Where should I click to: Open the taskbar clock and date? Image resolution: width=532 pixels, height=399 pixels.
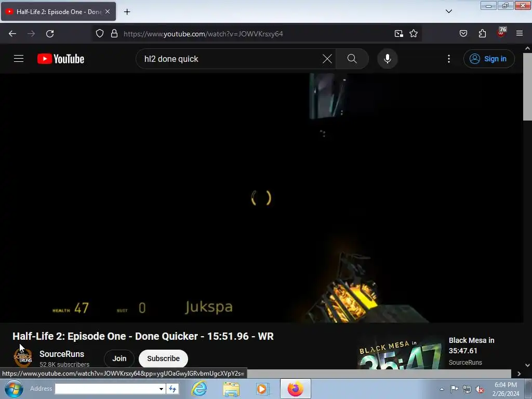click(x=506, y=389)
